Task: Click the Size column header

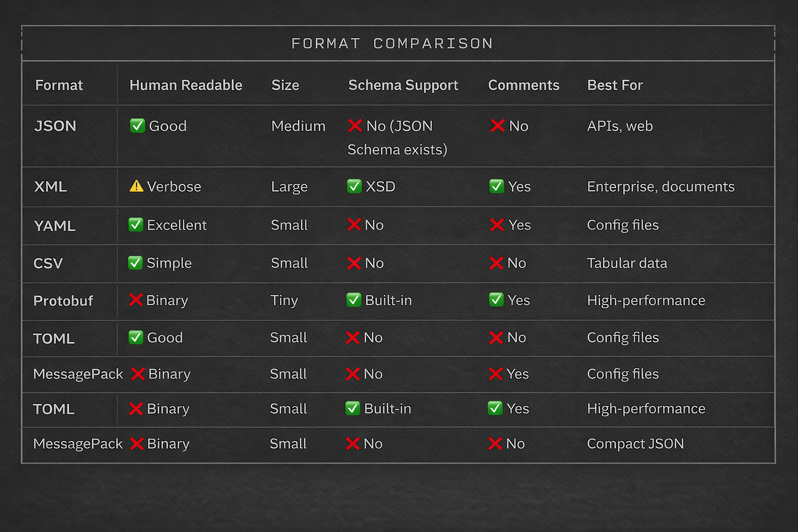Action: (285, 85)
